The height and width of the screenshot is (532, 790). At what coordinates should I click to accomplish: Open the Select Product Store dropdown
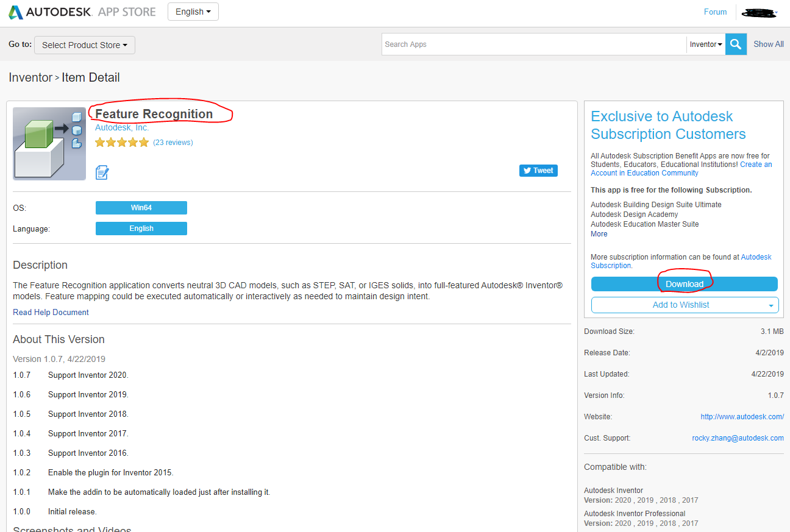(x=84, y=44)
